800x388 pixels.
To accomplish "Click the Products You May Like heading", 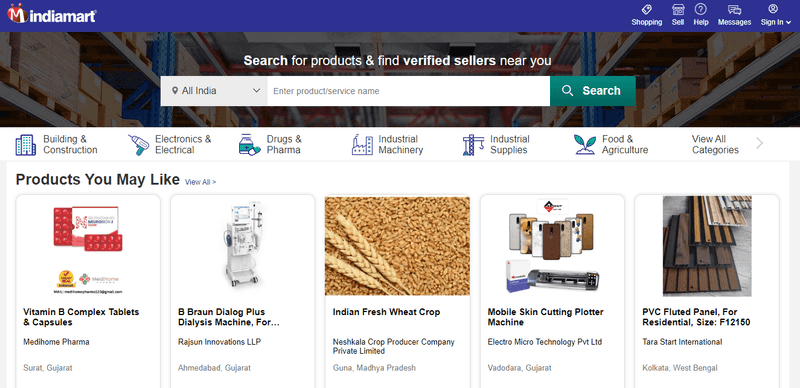I will (97, 180).
